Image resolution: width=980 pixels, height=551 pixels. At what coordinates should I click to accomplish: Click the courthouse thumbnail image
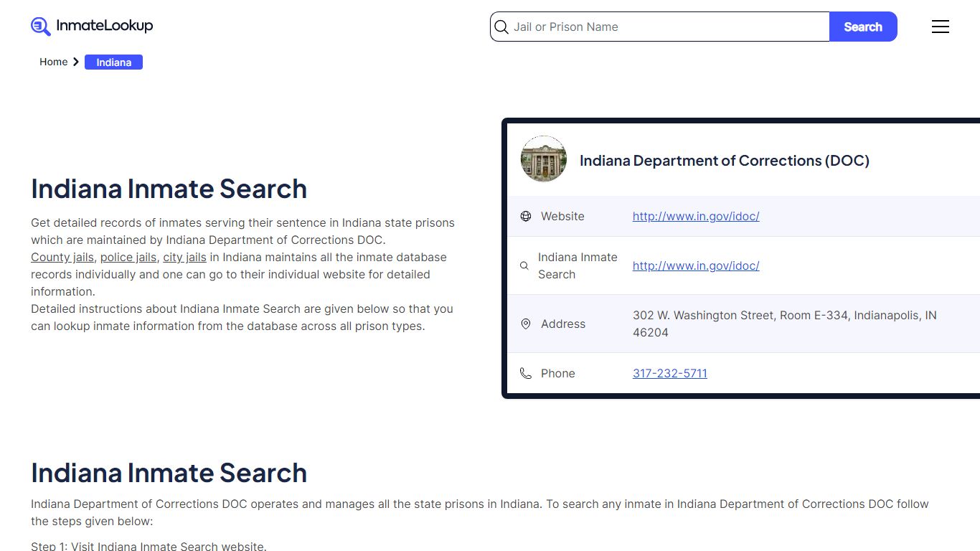pyautogui.click(x=544, y=159)
